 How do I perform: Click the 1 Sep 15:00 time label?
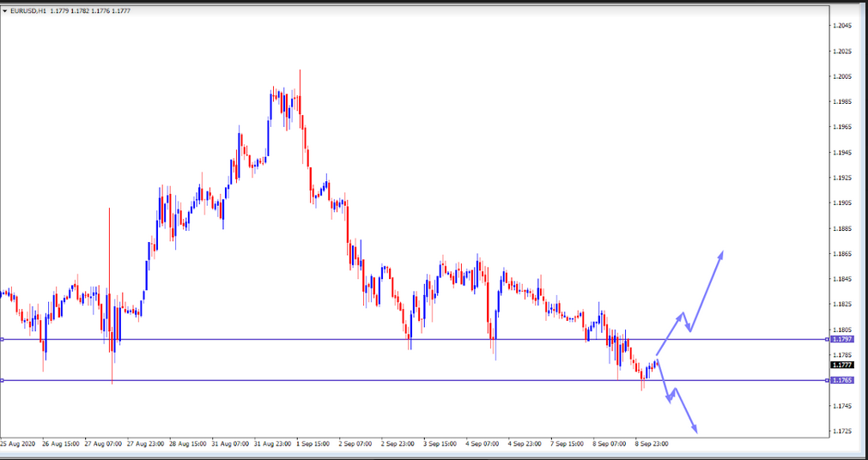point(313,445)
